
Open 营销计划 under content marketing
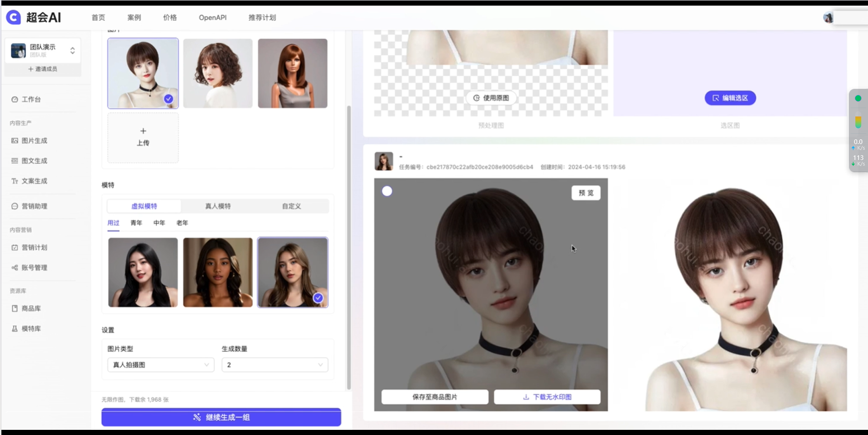click(x=34, y=247)
